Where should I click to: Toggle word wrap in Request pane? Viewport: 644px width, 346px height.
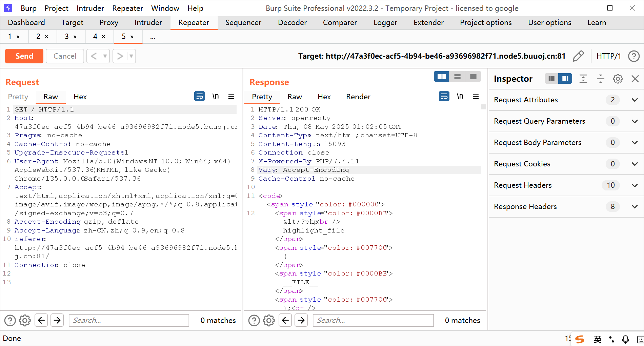click(x=199, y=97)
